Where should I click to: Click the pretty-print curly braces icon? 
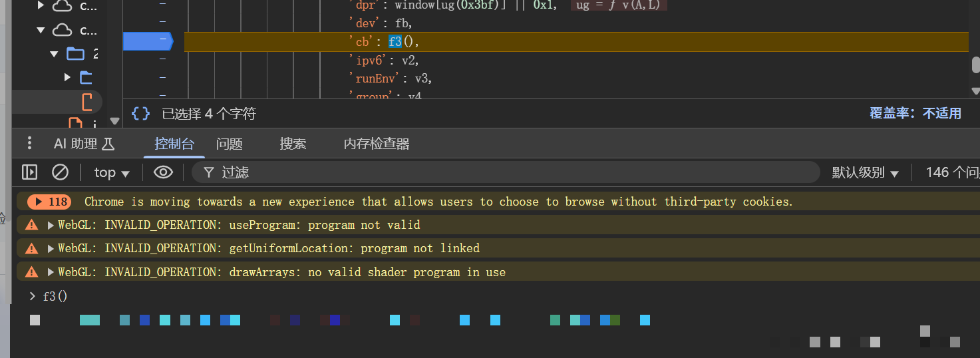pyautogui.click(x=140, y=114)
